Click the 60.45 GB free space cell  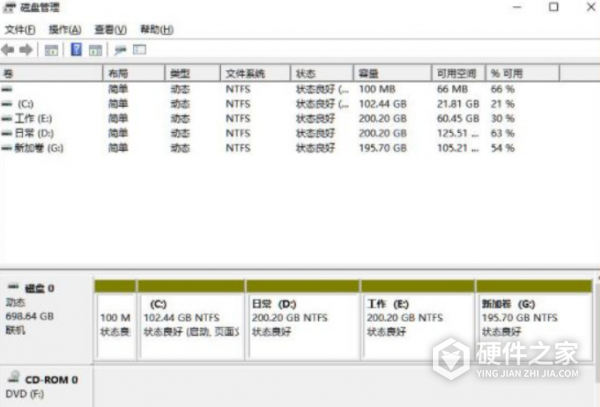pos(458,119)
